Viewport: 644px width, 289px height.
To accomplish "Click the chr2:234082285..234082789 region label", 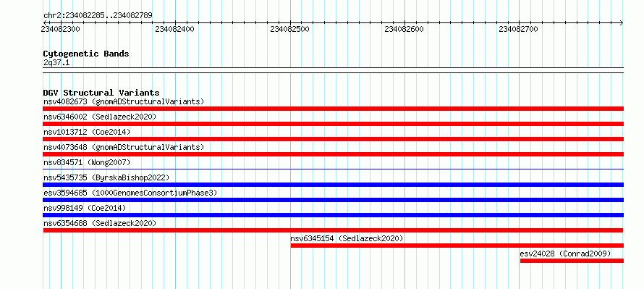I will pos(98,15).
